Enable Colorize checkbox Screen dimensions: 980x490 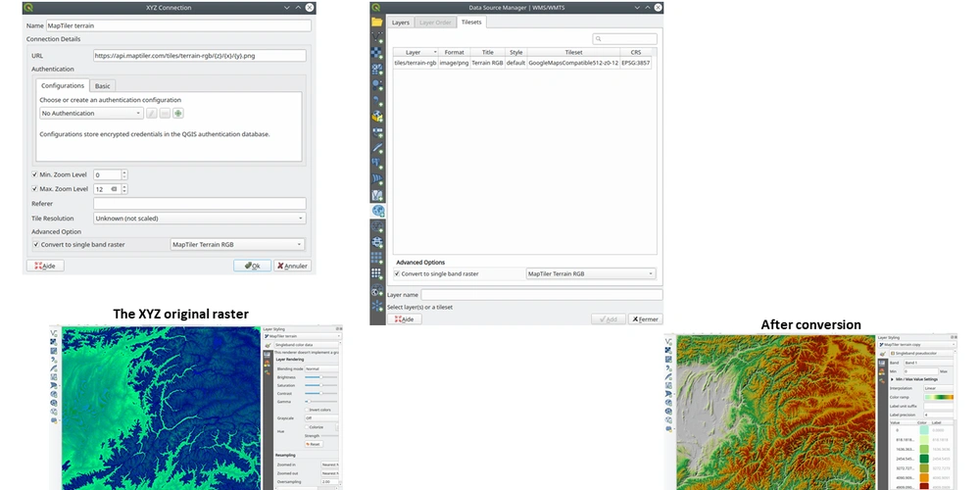tap(306, 427)
